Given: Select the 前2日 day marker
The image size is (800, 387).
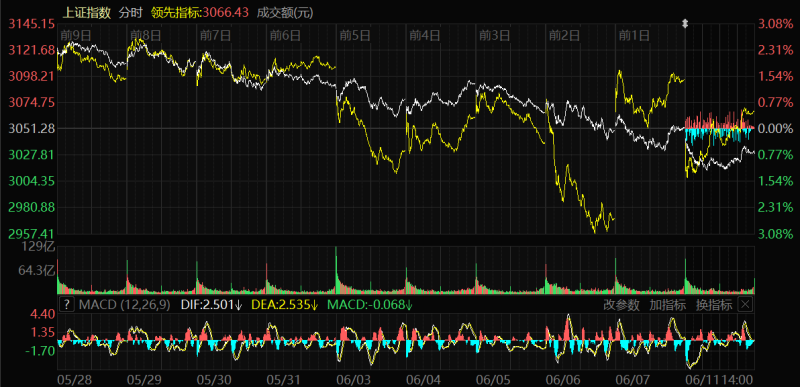Looking at the screenshot, I should (x=564, y=35).
